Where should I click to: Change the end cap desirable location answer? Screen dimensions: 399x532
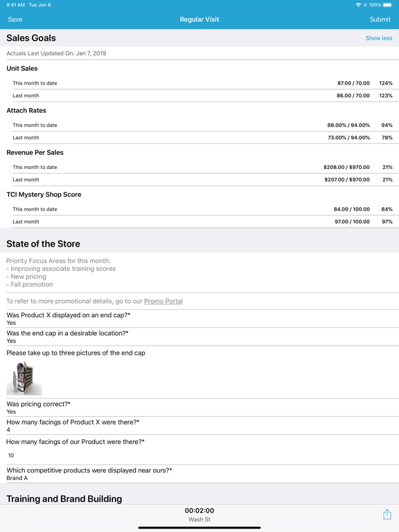[x=199, y=337]
